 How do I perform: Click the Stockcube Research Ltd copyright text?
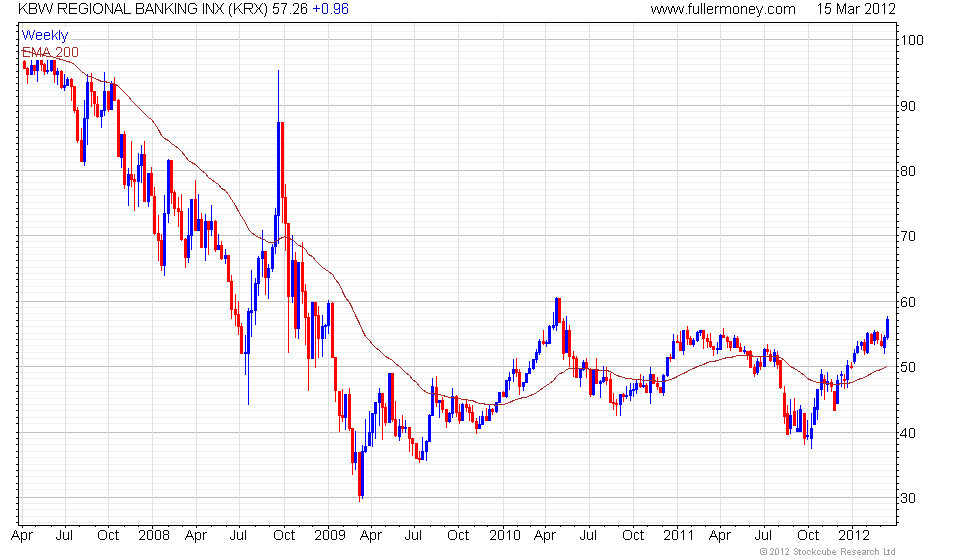tap(828, 552)
